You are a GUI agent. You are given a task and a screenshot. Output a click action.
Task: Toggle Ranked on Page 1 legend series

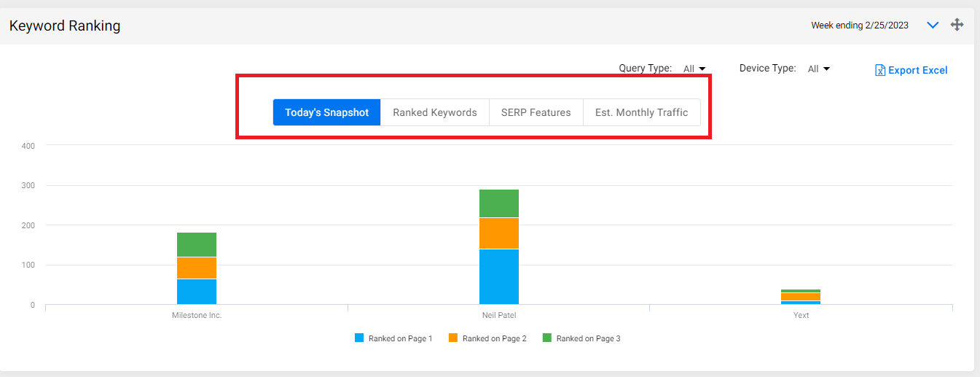[x=393, y=338]
